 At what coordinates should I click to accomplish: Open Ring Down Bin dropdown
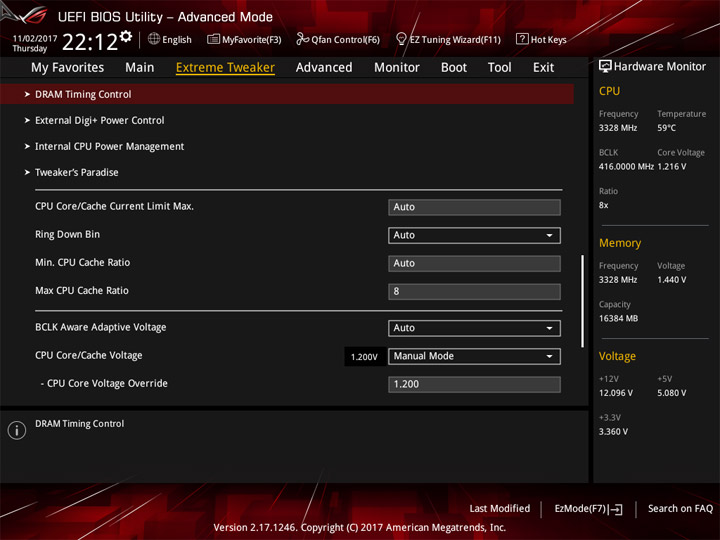474,235
